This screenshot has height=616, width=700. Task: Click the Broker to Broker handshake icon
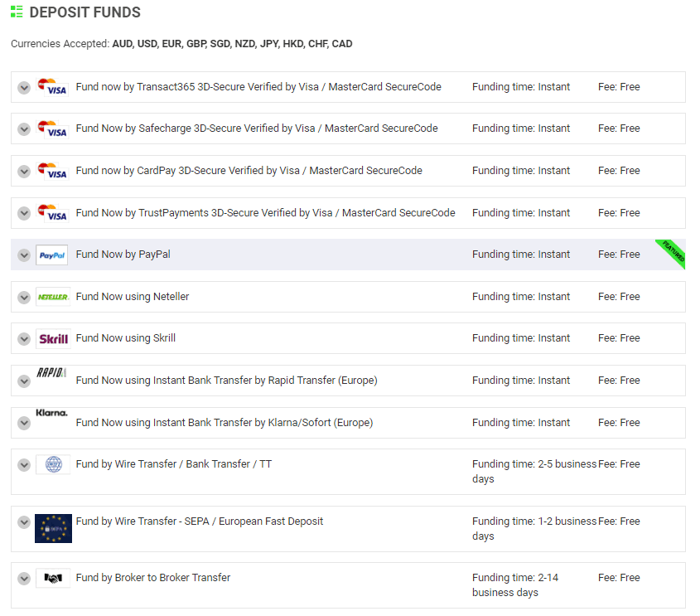(x=53, y=578)
